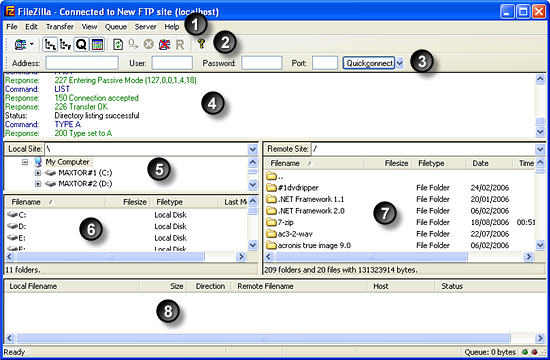
Task: Toggle the local directory tree view
Action: click(50, 45)
